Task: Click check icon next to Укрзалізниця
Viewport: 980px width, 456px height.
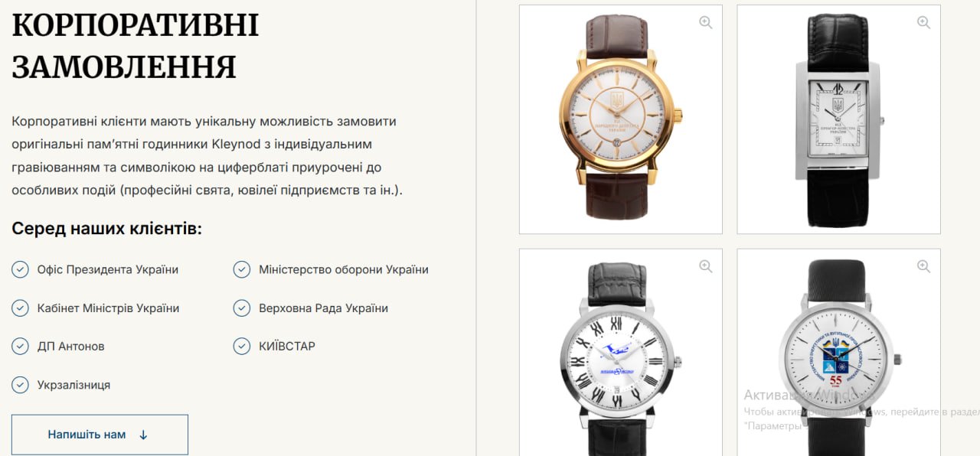Action: (21, 384)
